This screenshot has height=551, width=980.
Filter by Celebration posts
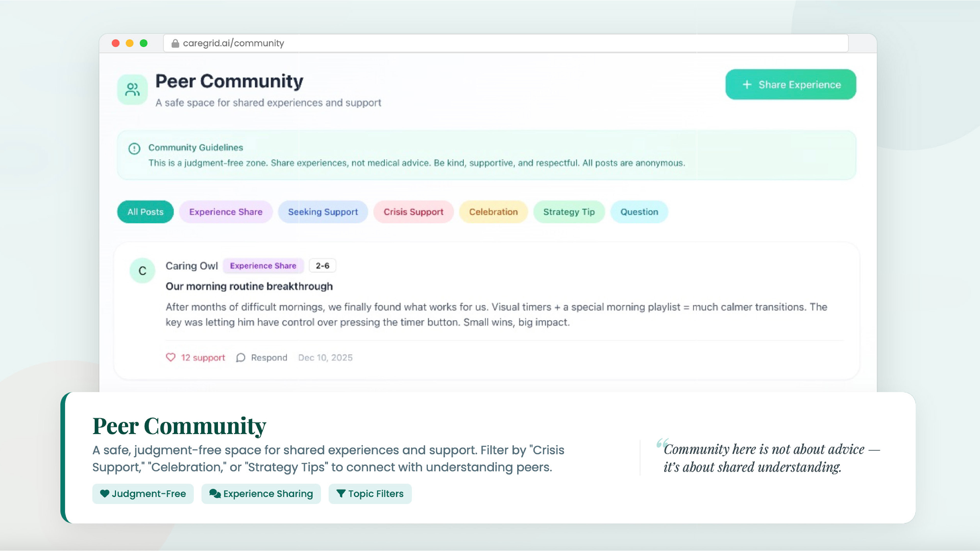point(493,212)
